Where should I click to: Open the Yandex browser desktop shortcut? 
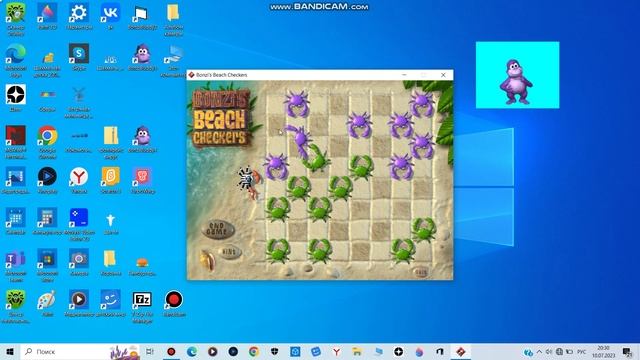(79, 176)
